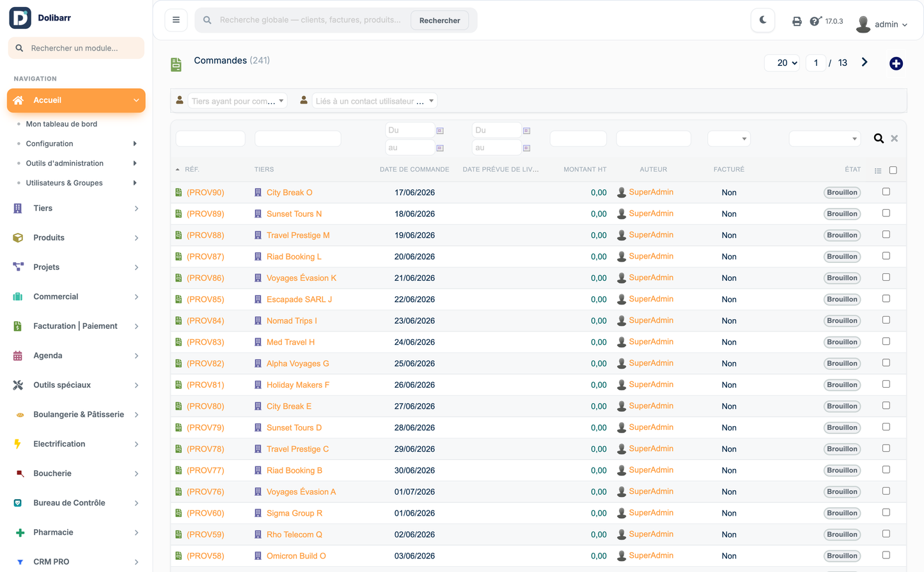Open delivery date Du calendar icon
This screenshot has height=572, width=924.
(526, 131)
